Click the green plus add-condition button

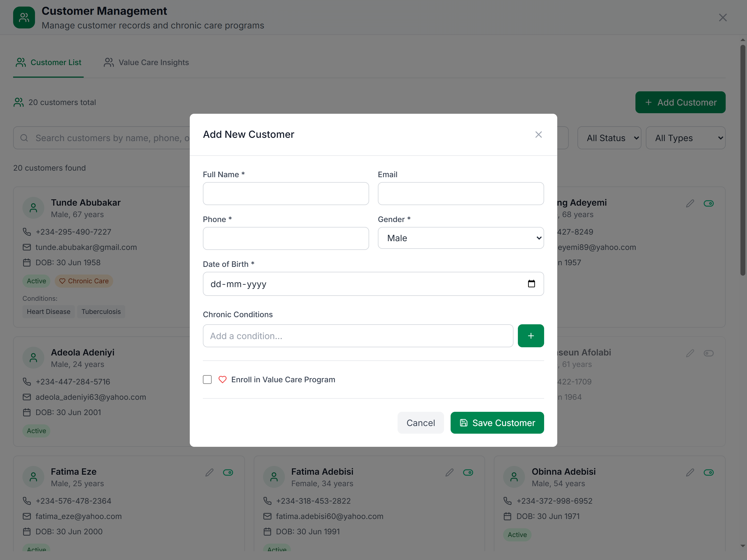(x=530, y=336)
